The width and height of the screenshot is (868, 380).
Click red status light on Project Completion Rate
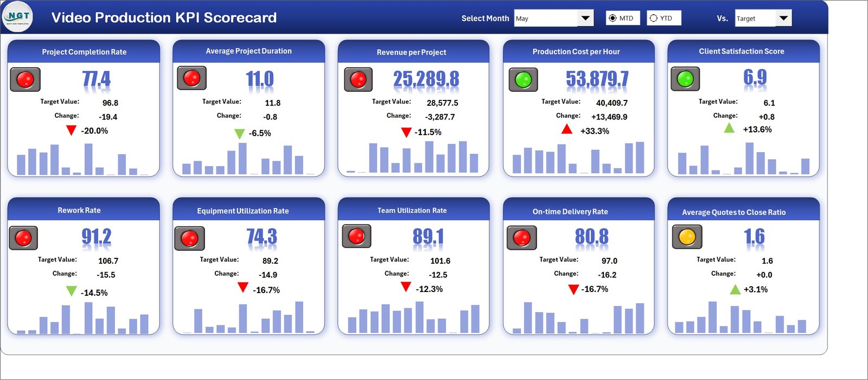point(25,80)
